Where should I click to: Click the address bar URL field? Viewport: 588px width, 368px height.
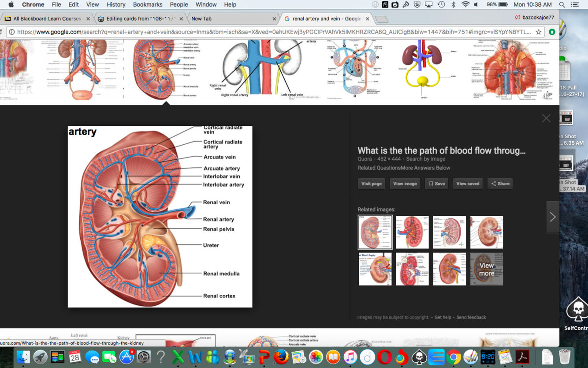(273, 32)
